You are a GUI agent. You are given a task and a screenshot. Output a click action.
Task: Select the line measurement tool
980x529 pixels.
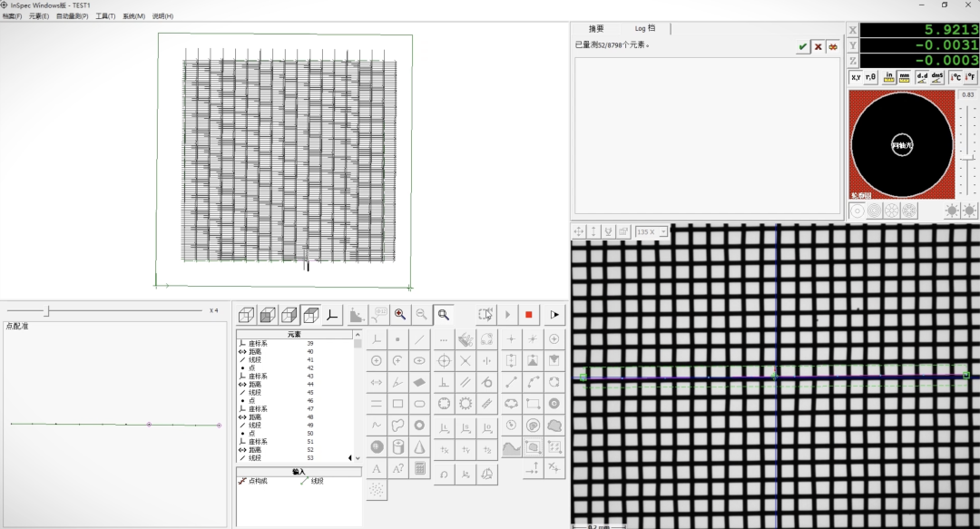(x=419, y=339)
